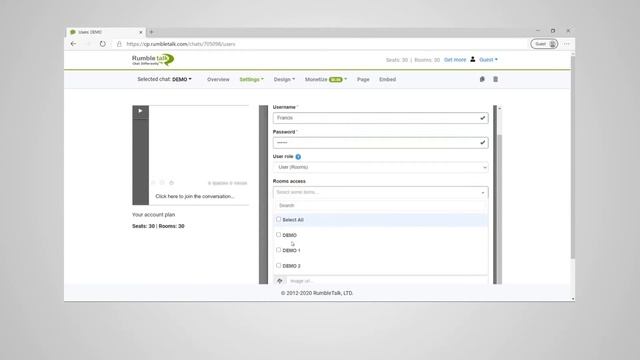The width and height of the screenshot is (640, 360).
Task: Reload the page with the refresh icon
Action: tap(102, 44)
